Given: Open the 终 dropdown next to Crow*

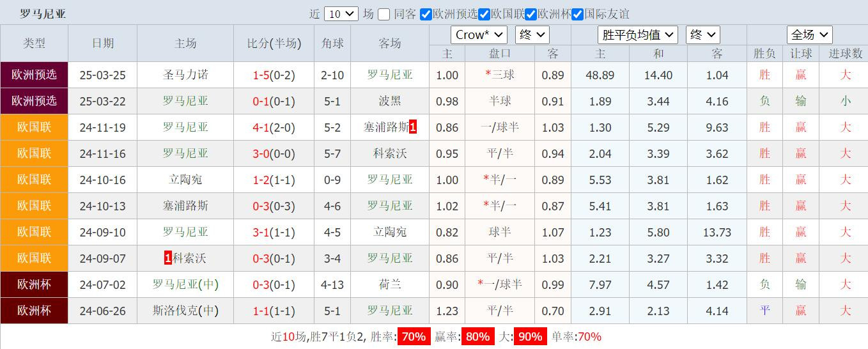Looking at the screenshot, I should coord(532,35).
